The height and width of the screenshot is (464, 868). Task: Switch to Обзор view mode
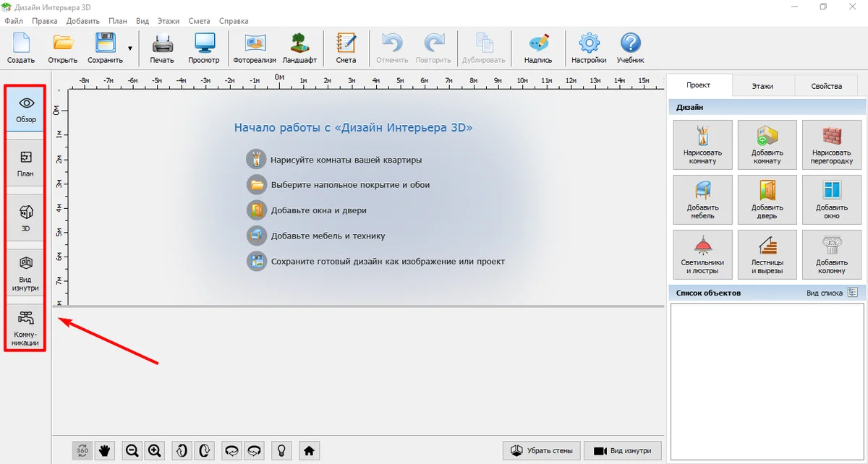pyautogui.click(x=26, y=109)
